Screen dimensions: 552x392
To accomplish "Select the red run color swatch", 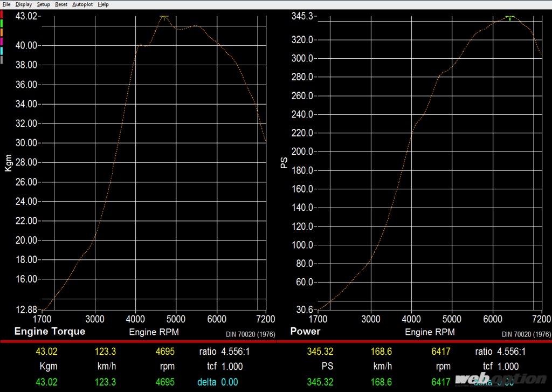I will tap(2, 14).
